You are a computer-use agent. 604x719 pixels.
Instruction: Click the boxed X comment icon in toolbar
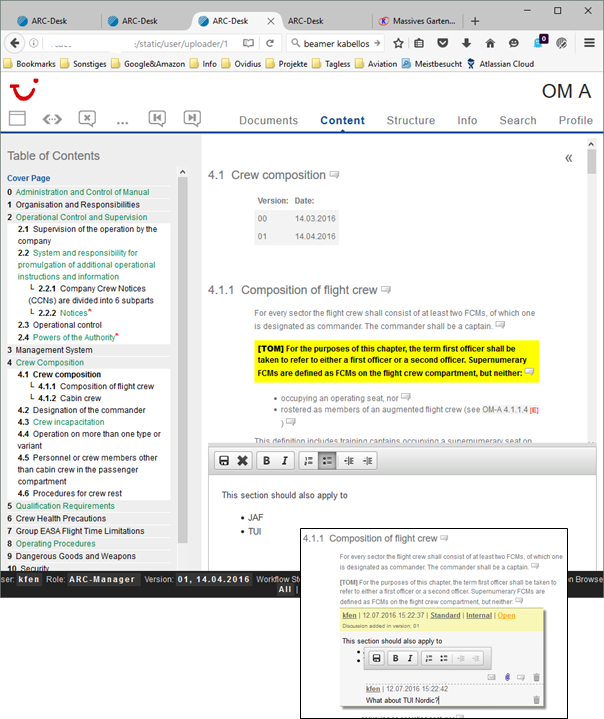click(x=87, y=119)
